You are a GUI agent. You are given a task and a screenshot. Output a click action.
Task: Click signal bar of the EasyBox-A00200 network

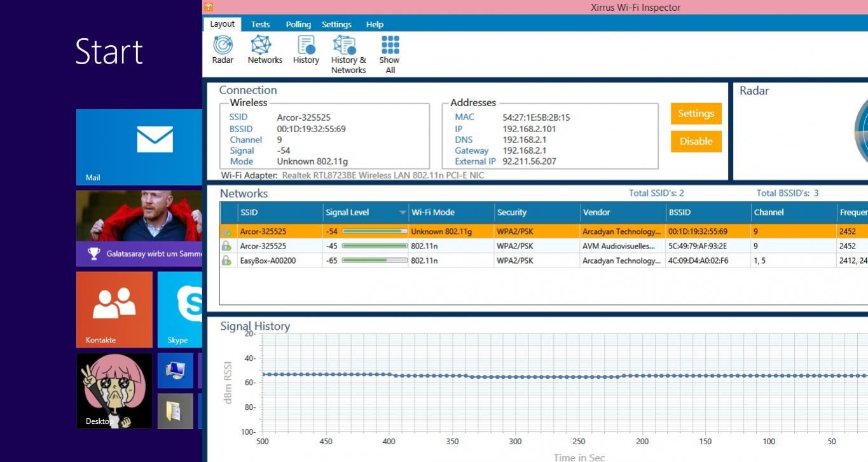[x=375, y=261]
